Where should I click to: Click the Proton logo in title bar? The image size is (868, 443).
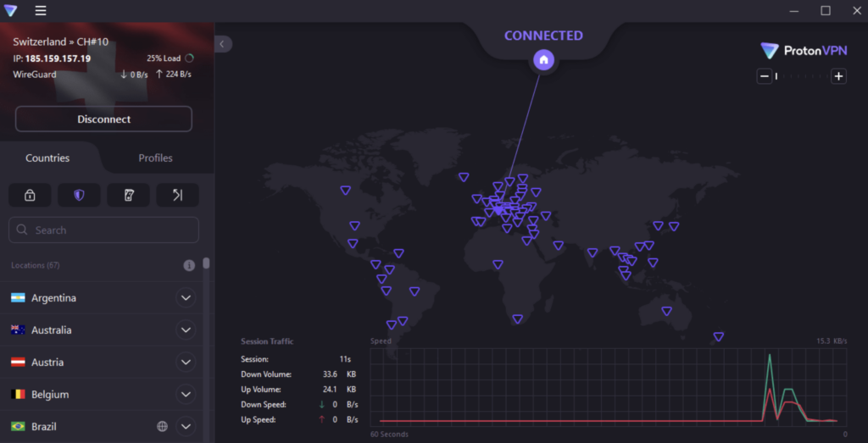click(10, 10)
